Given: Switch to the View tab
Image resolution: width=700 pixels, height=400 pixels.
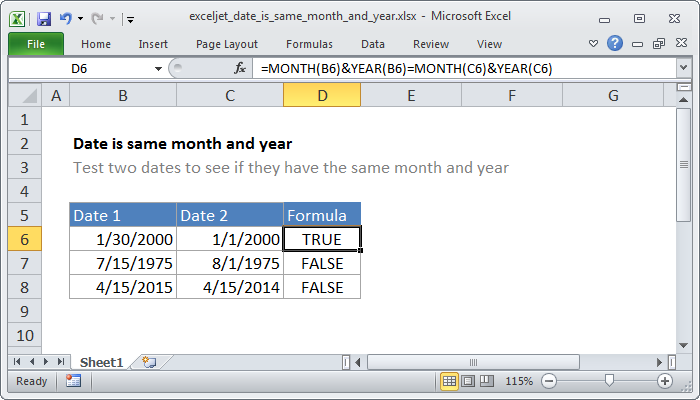Looking at the screenshot, I should [489, 44].
